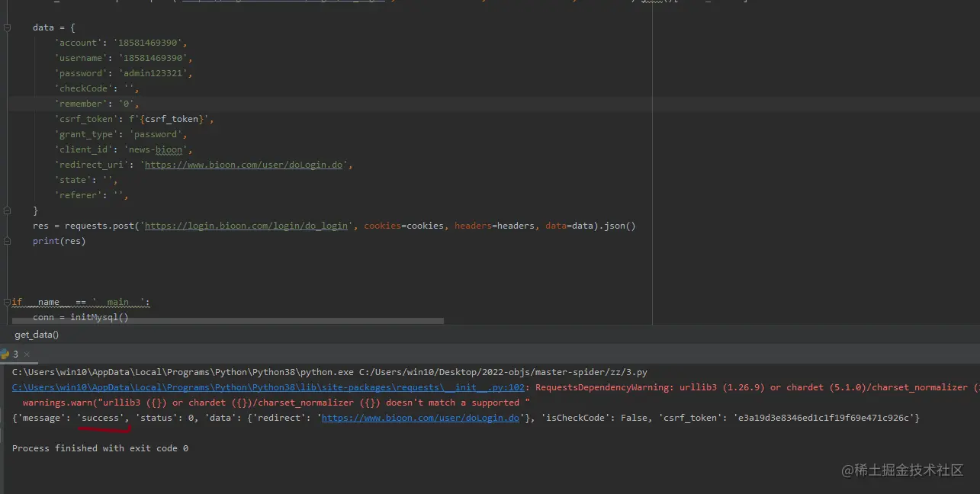Click the 'state' key line
Image resolution: width=980 pixels, height=494 pixels.
coord(85,180)
